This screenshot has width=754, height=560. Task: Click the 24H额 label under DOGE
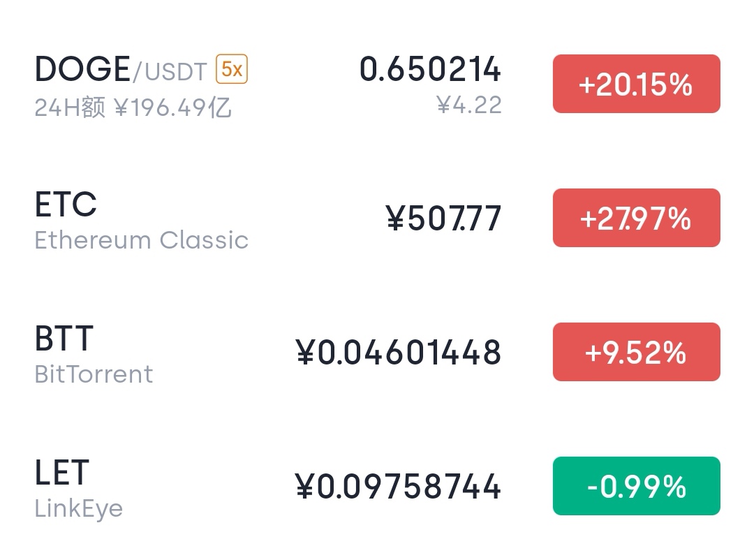coord(70,108)
